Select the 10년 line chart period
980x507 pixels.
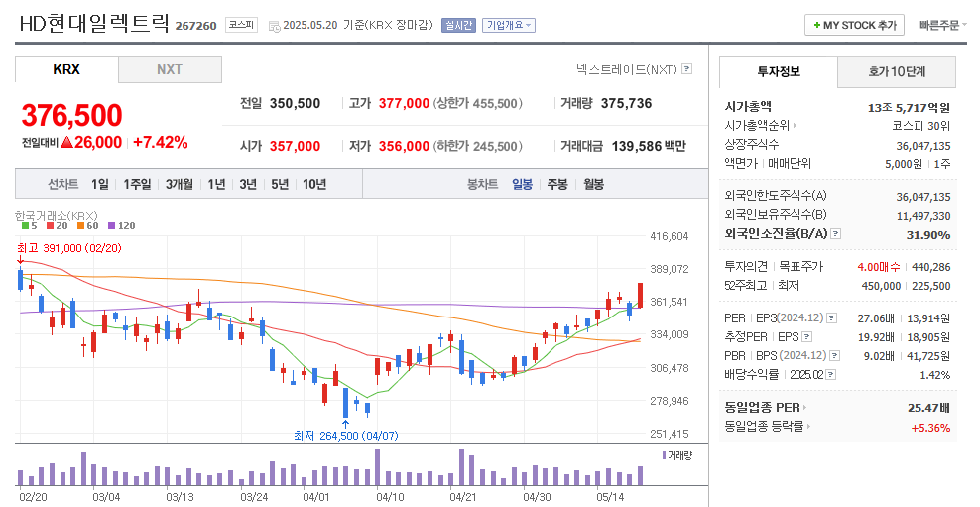point(314,184)
